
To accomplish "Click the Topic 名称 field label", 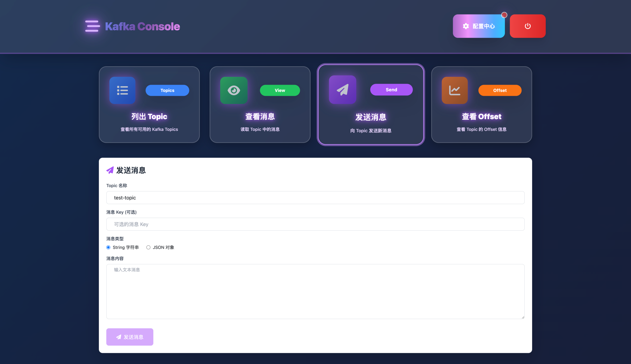I will 117,185.
